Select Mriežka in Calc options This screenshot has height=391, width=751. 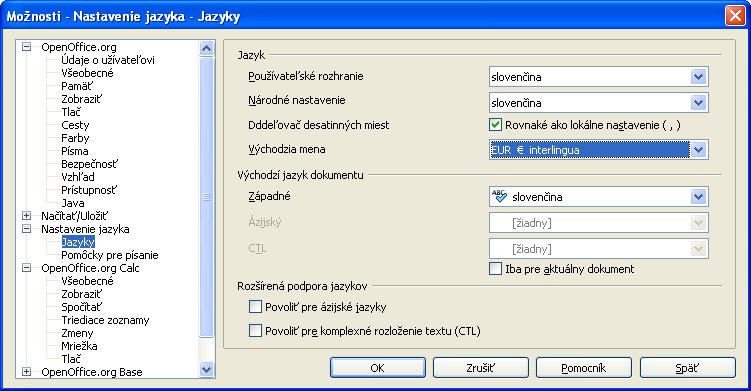[x=80, y=345]
